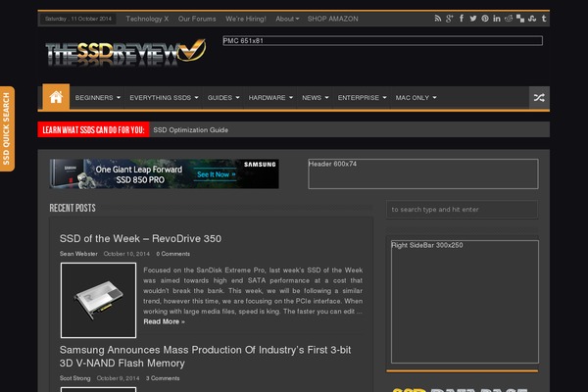Expand the Guides menu
This screenshot has height=392, width=588.
tap(223, 98)
